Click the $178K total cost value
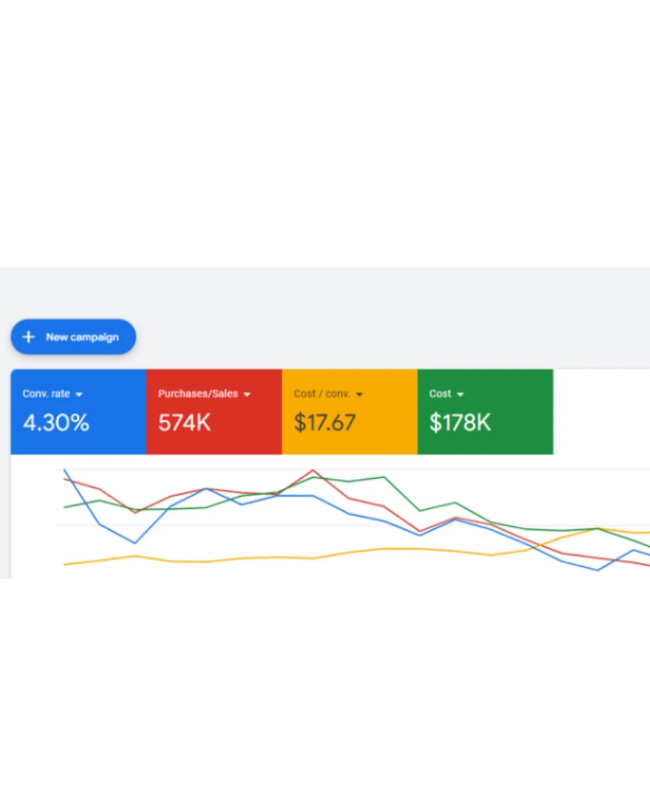This screenshot has height=812, width=650. click(x=460, y=422)
